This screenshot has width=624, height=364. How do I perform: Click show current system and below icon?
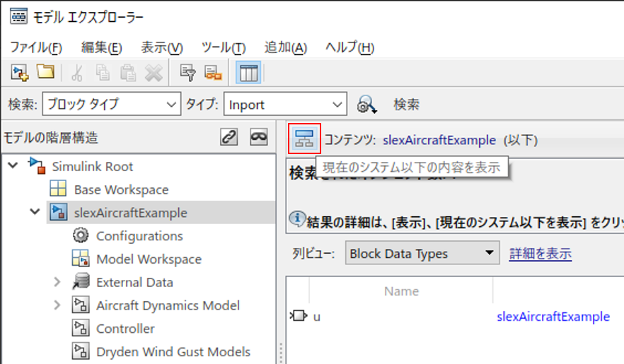coord(304,139)
